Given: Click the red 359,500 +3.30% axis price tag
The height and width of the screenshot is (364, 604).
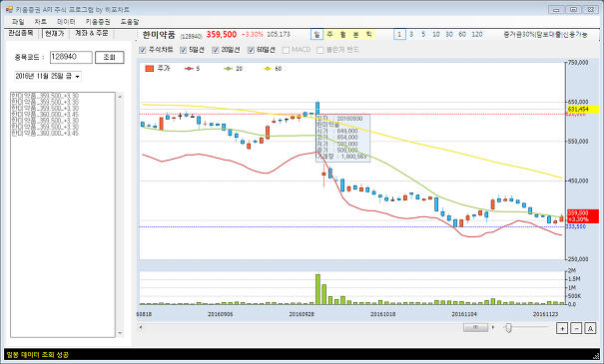Looking at the screenshot, I should tap(583, 216).
